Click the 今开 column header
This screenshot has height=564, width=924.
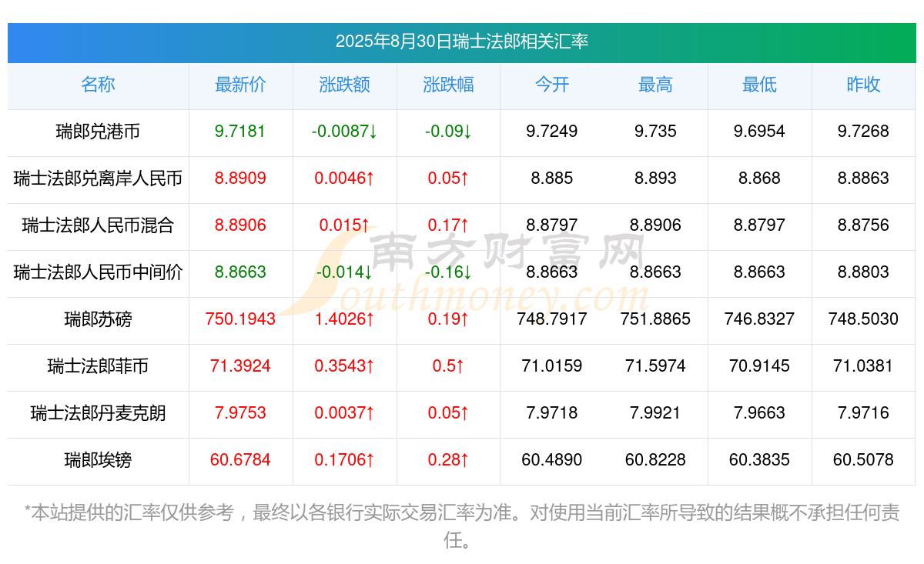tap(552, 85)
